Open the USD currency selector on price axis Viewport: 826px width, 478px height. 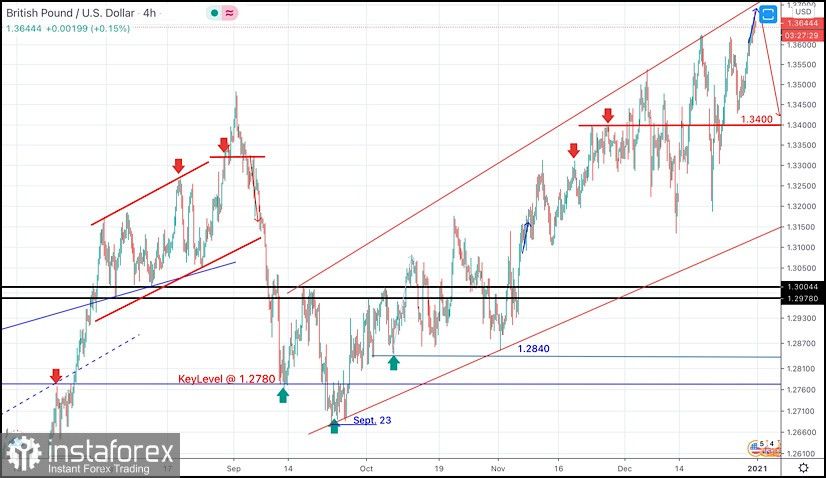[803, 12]
